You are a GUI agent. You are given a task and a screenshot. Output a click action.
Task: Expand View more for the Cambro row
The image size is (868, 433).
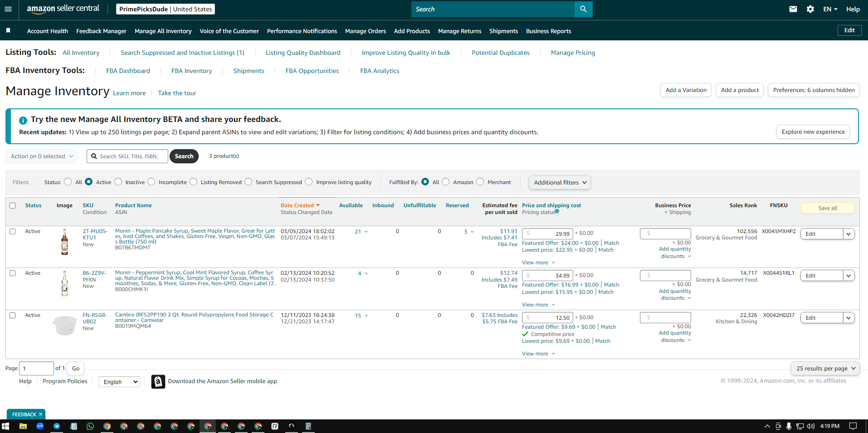(538, 354)
